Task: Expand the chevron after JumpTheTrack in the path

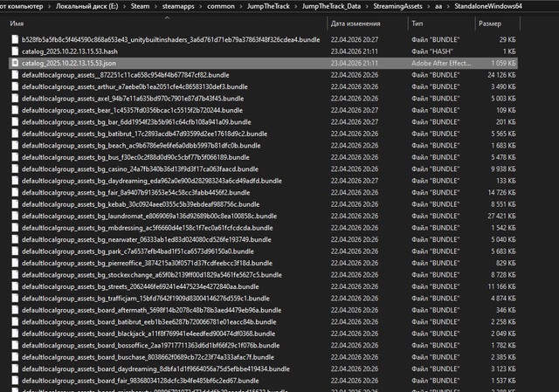Action: pyautogui.click(x=296, y=6)
